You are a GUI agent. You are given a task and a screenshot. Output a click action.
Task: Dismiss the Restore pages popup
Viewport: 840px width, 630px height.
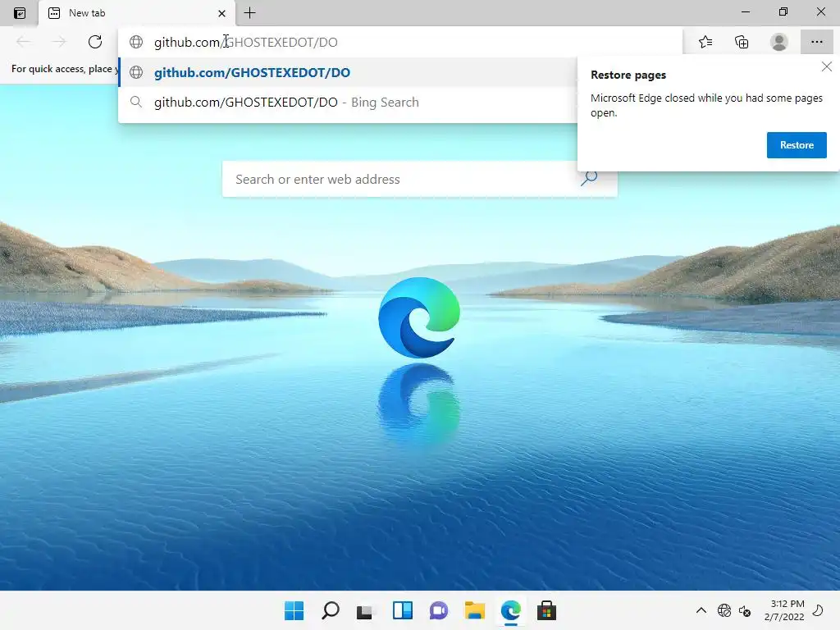pos(827,66)
